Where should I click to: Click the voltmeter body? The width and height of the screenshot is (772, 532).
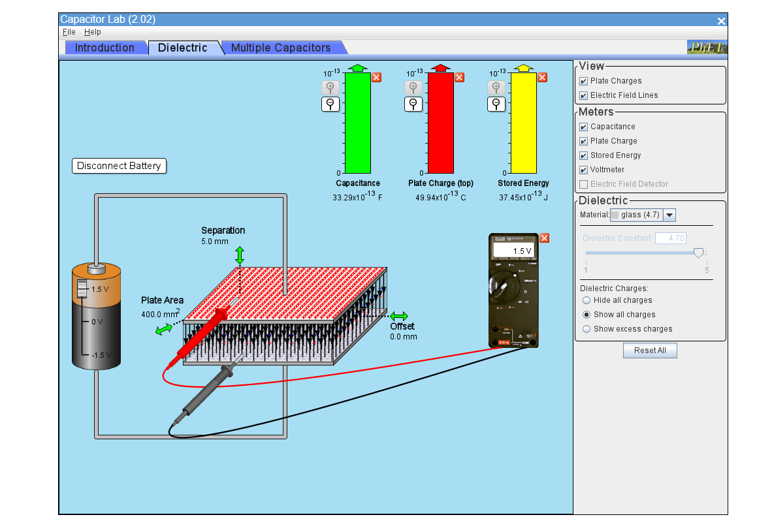pos(513,290)
